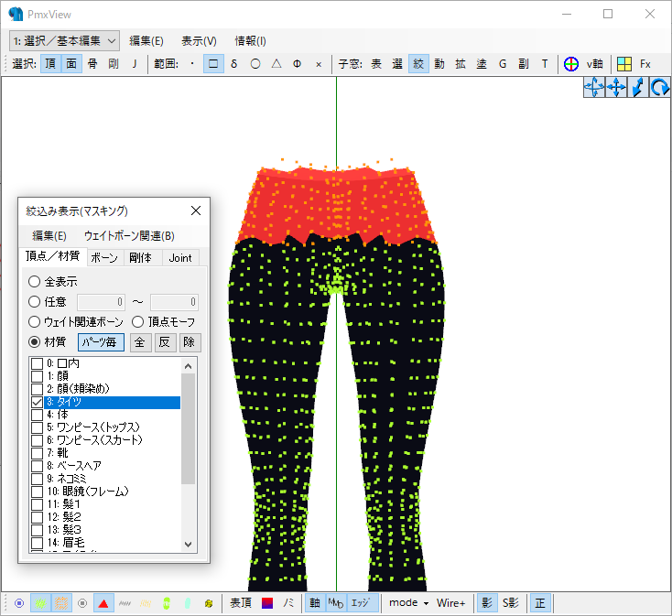
Task: Select the δ range mode
Action: coord(234,64)
